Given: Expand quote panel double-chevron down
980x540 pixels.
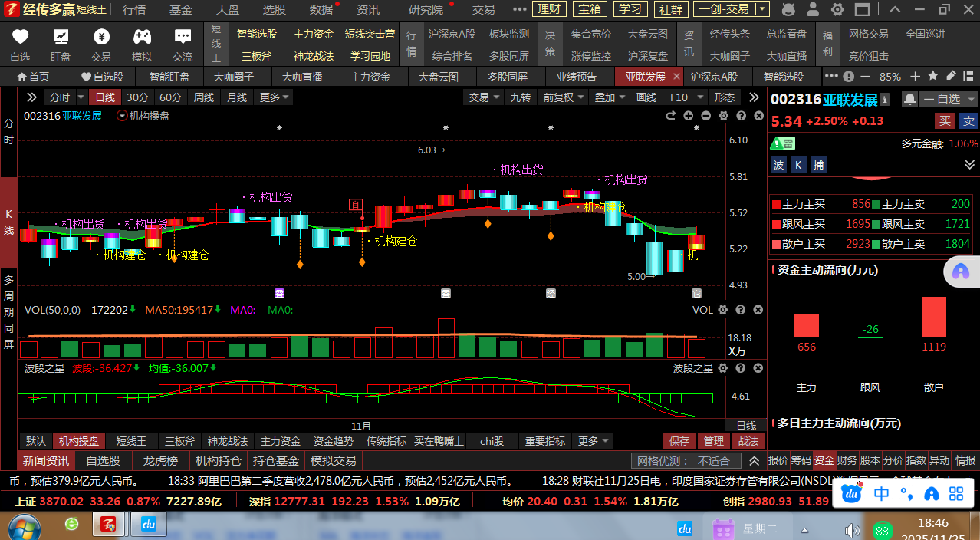Looking at the screenshot, I should tap(970, 165).
